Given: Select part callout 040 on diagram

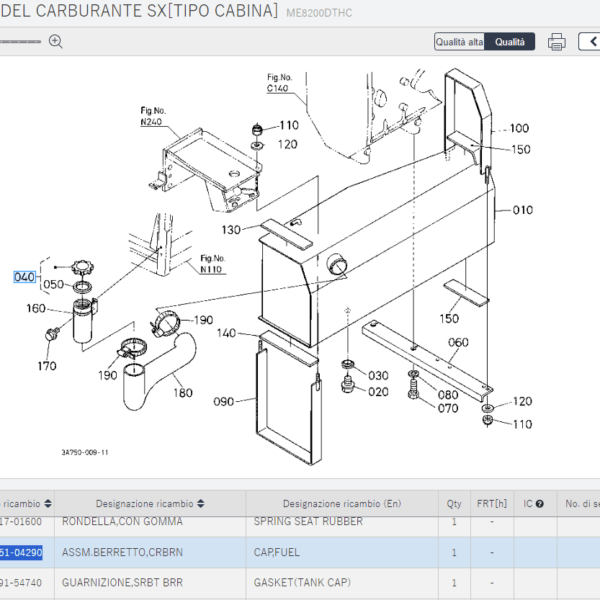Looking at the screenshot, I should coord(24,277).
